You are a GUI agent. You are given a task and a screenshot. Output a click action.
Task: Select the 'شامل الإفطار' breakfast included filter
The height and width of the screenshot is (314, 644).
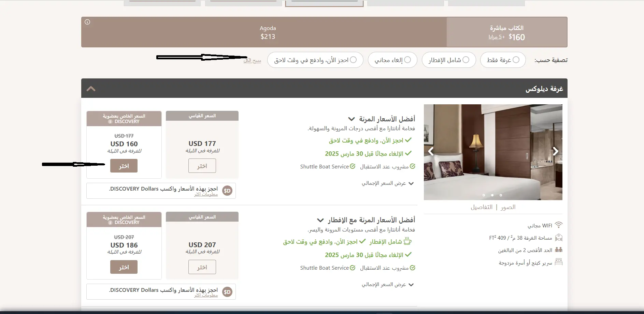(x=466, y=60)
